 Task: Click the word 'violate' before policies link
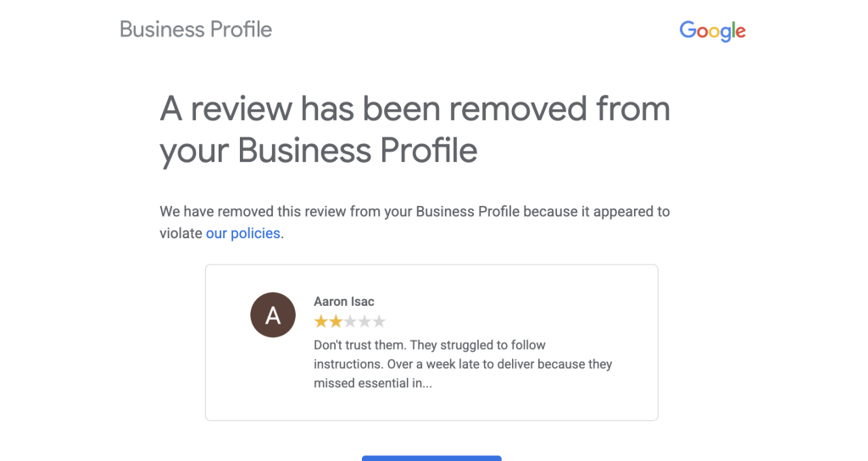pos(181,233)
